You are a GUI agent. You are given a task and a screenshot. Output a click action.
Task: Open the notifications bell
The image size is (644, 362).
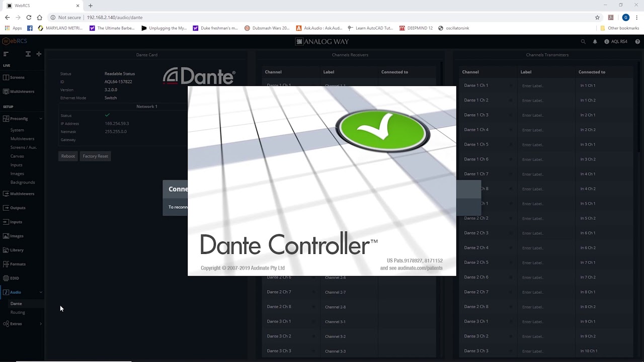click(x=595, y=42)
